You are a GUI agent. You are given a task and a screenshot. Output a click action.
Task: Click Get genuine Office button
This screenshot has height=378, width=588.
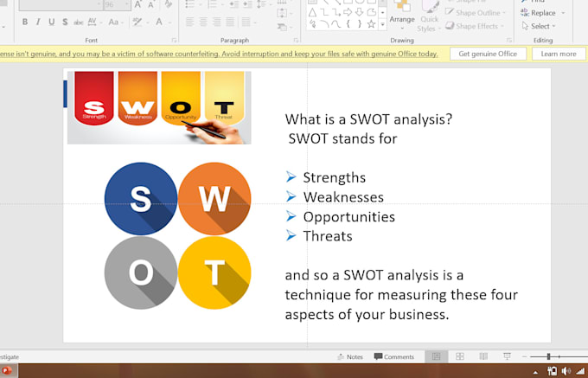(488, 54)
